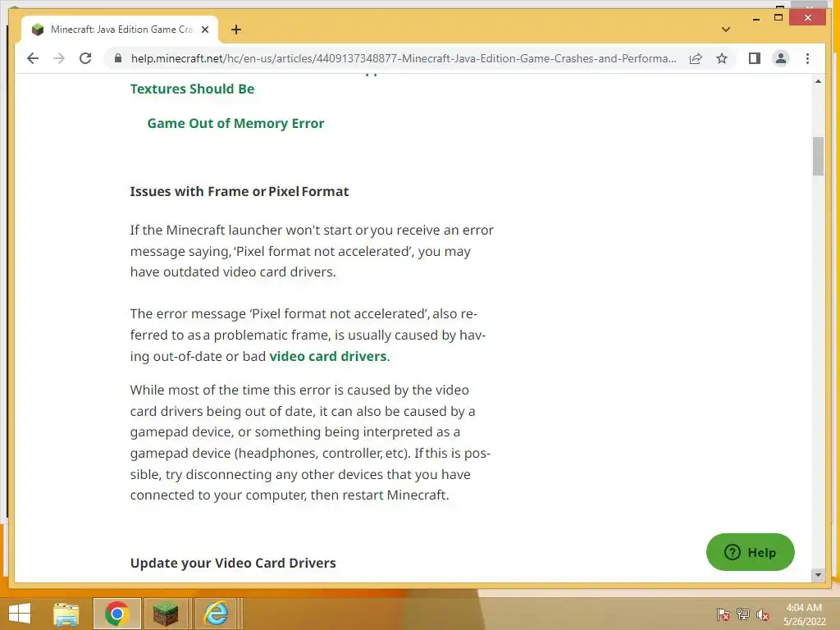The height and width of the screenshot is (630, 840).
Task: Jump to Game Out of Memory Error
Action: [x=235, y=123]
